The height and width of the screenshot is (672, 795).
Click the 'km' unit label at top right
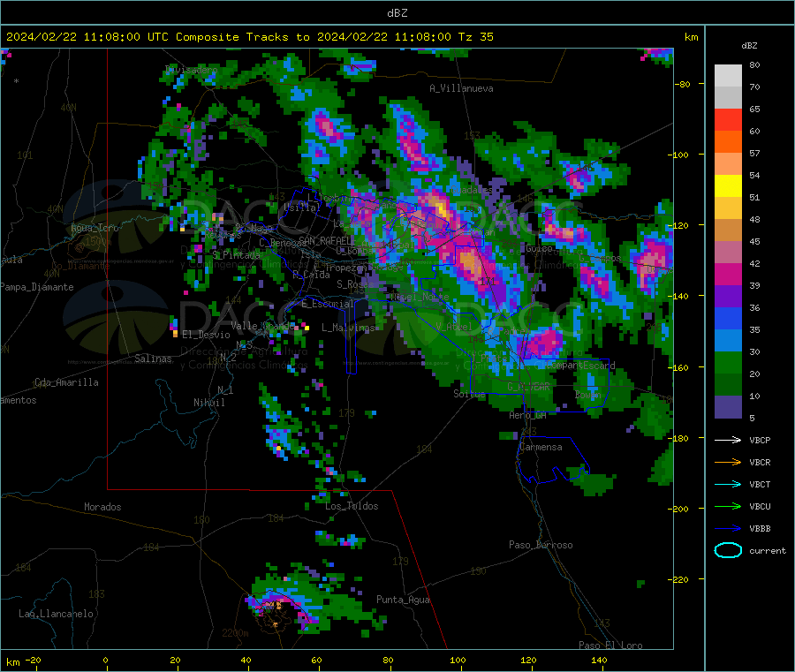pyautogui.click(x=691, y=37)
